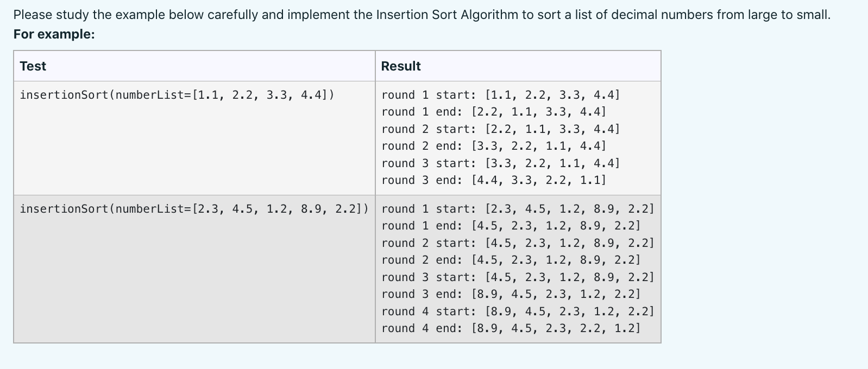This screenshot has width=868, height=369.
Task: Click 'round 3 end: [4.4, 3.3, 2.2, 1.1]' line
Action: (x=493, y=180)
